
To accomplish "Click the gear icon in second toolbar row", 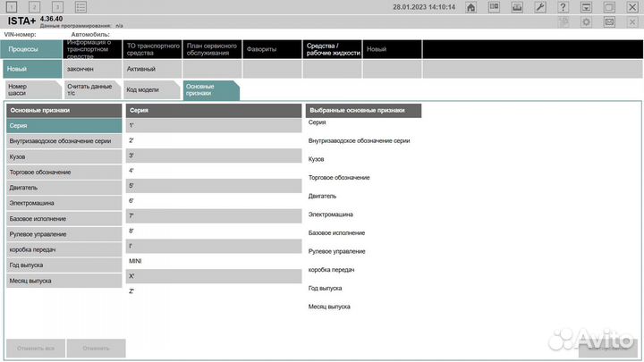I will tap(586, 21).
